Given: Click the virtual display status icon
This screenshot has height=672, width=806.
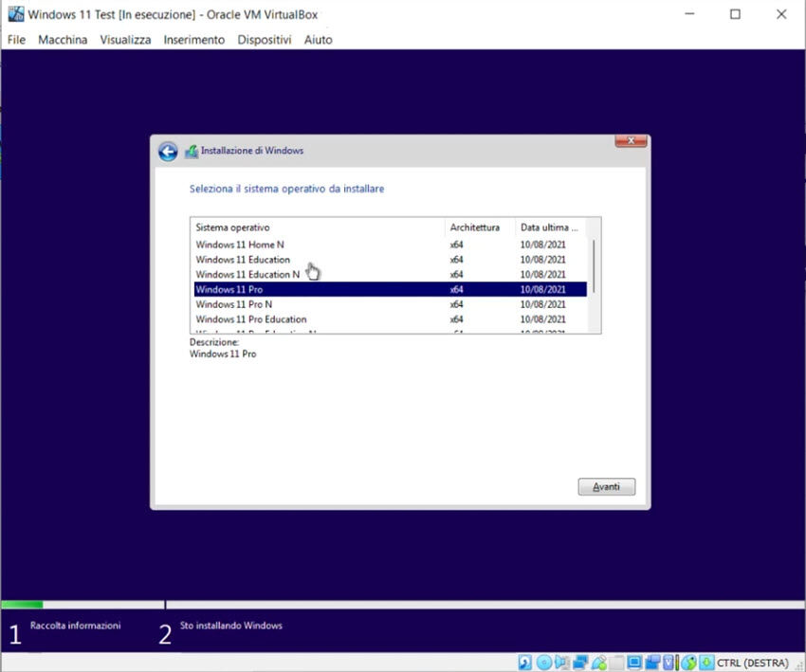Looking at the screenshot, I should point(633,663).
